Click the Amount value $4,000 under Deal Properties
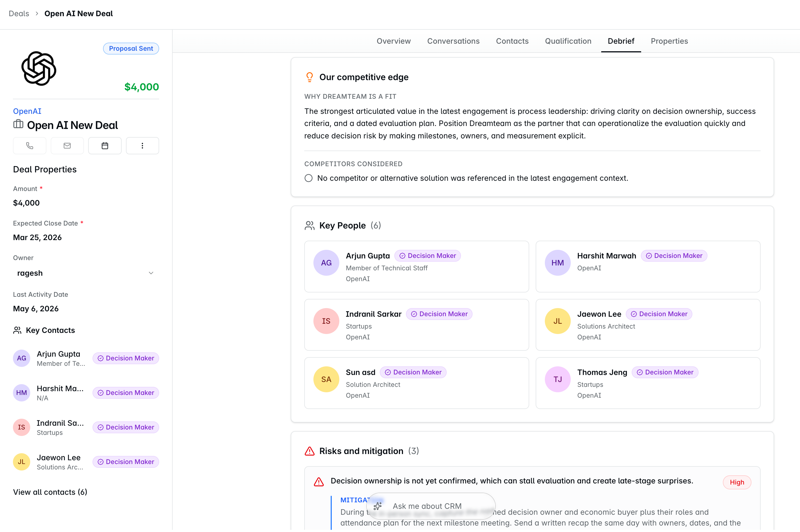Viewport: 800px width, 532px height. pyautogui.click(x=26, y=203)
